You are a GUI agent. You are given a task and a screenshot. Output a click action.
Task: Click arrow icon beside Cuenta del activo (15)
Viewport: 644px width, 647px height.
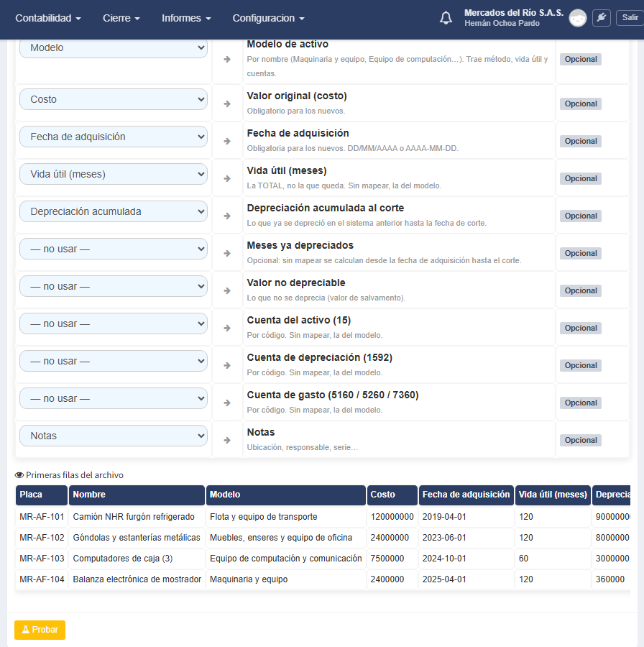click(227, 328)
